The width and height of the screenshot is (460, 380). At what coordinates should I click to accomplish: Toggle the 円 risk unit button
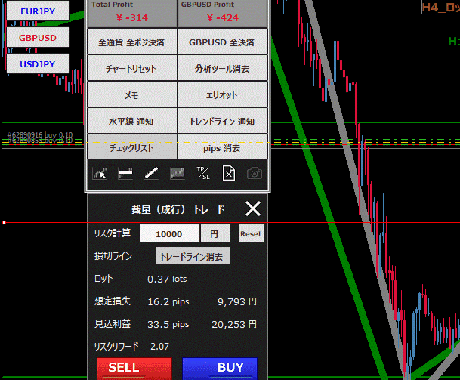[x=215, y=233]
